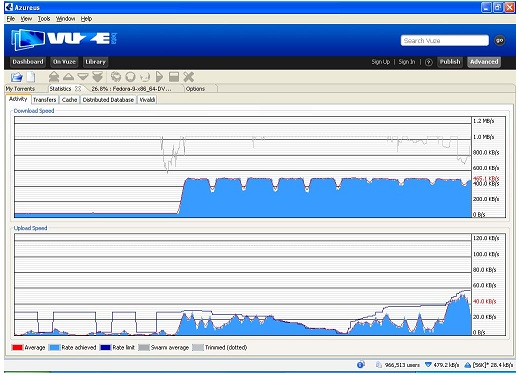Click the start torrent play icon
Image resolution: width=519 pixels, height=375 pixels.
point(159,77)
